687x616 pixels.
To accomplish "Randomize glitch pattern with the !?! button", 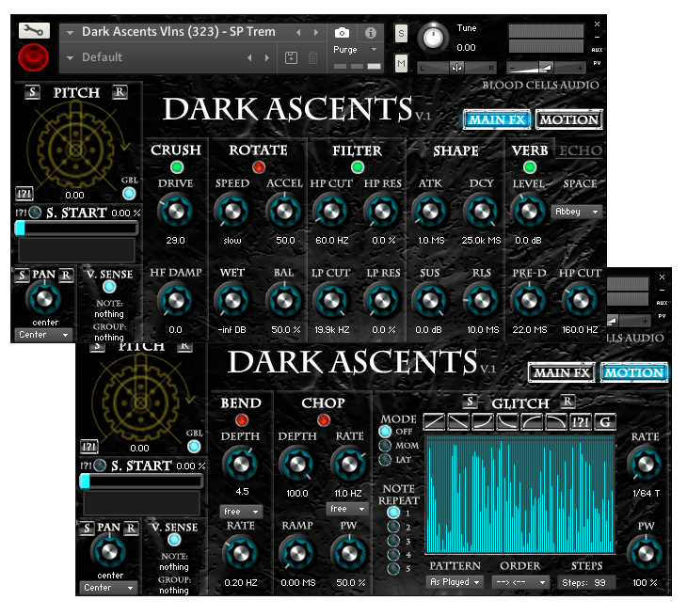I will [x=581, y=421].
